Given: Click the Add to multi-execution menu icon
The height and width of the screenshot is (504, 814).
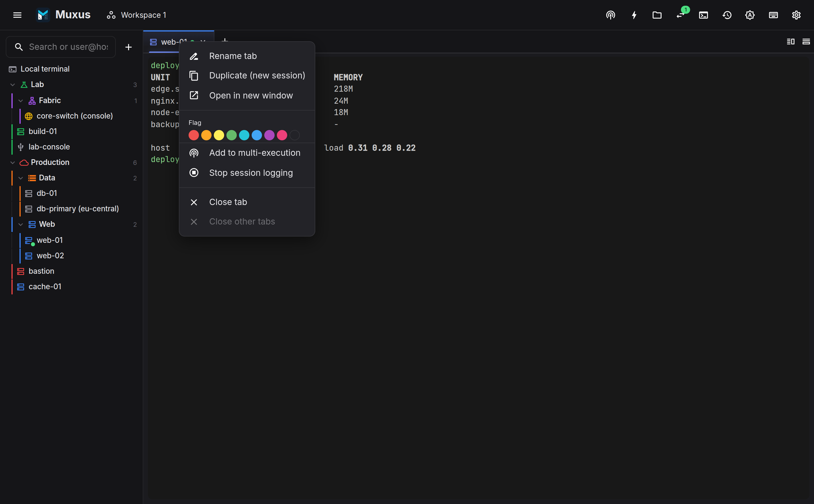Looking at the screenshot, I should coord(194,153).
